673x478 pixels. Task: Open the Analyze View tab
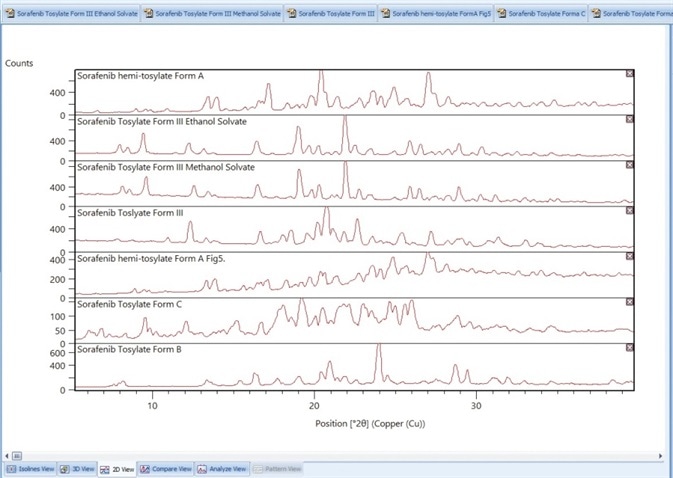(222, 468)
